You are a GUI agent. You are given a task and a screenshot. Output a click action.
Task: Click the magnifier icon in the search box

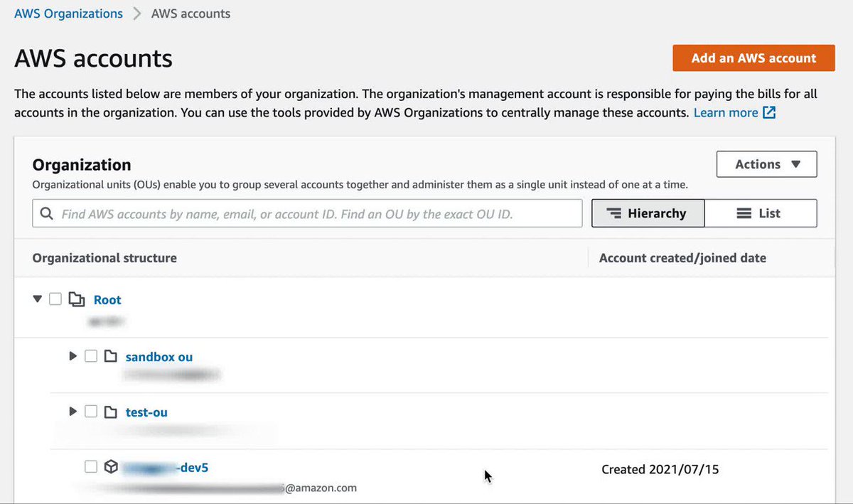[x=47, y=213]
